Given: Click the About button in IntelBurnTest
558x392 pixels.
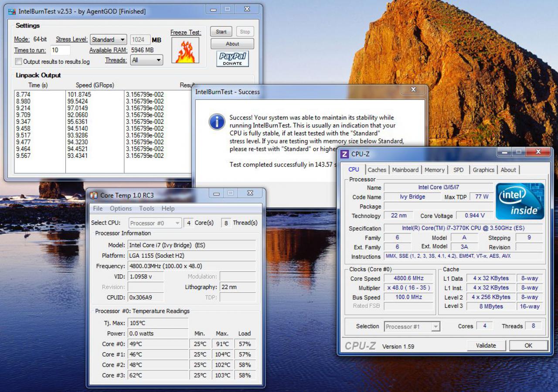Looking at the screenshot, I should tap(232, 44).
